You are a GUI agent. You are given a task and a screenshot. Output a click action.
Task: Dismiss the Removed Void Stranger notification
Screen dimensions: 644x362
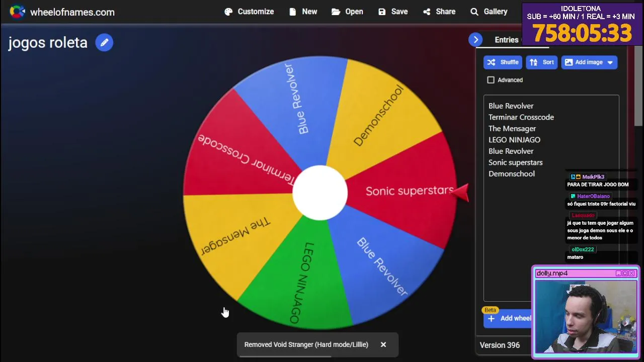pyautogui.click(x=383, y=344)
